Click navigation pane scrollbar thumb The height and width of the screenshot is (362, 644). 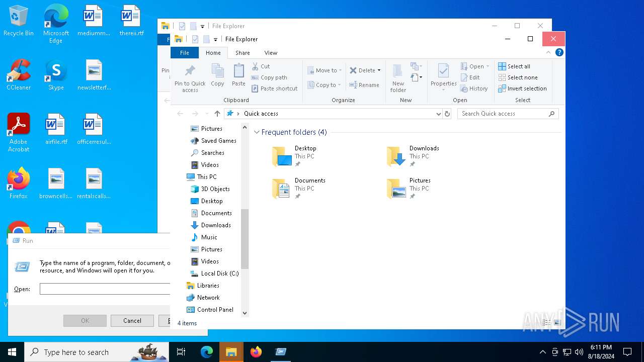click(245, 239)
